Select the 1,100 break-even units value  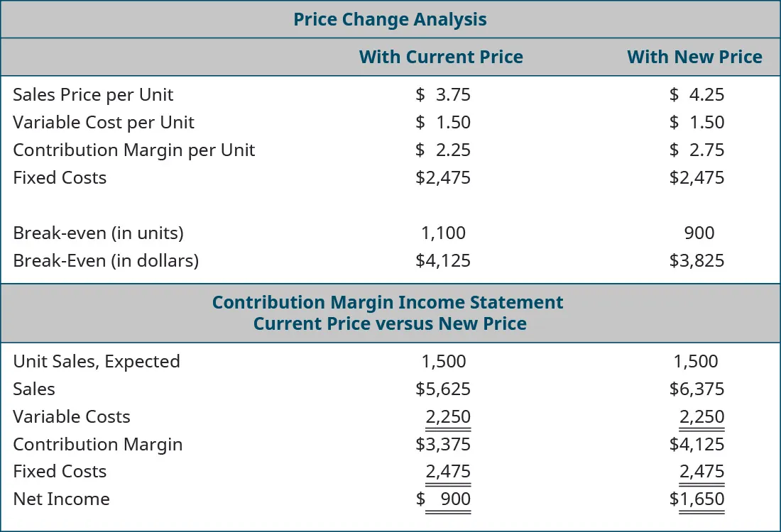443,233
